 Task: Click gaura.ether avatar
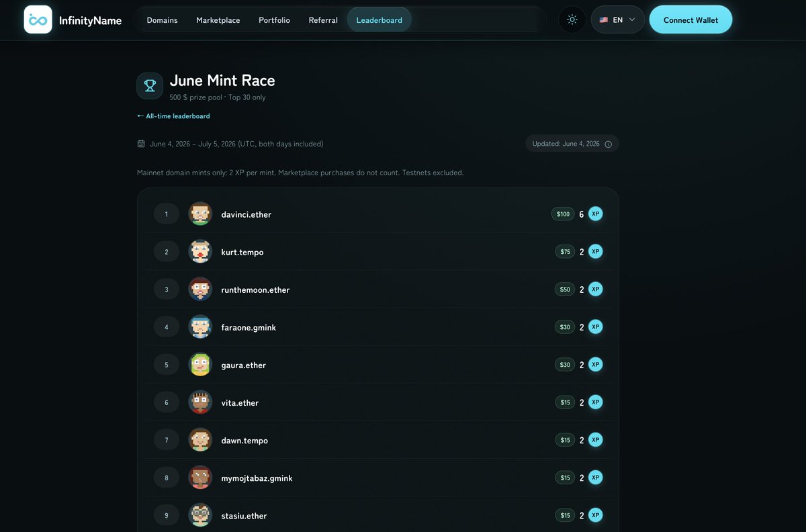coord(200,365)
